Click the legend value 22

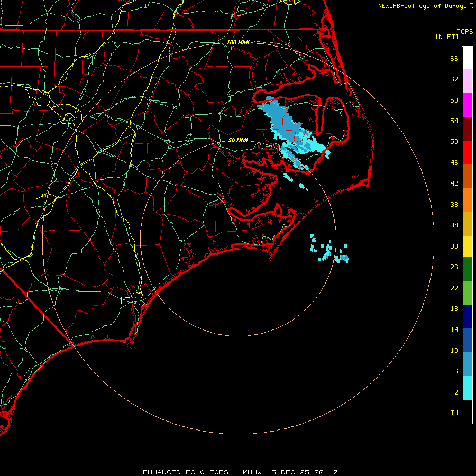point(454,288)
